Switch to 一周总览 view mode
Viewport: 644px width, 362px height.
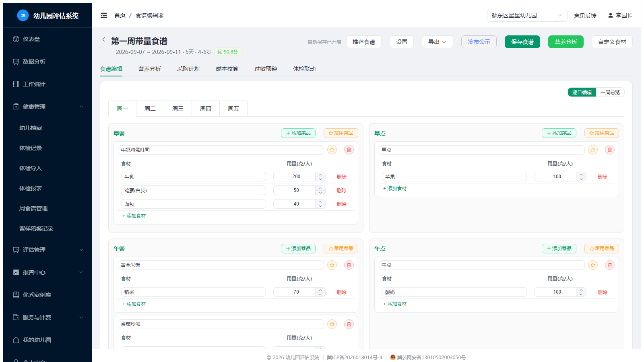click(x=610, y=92)
